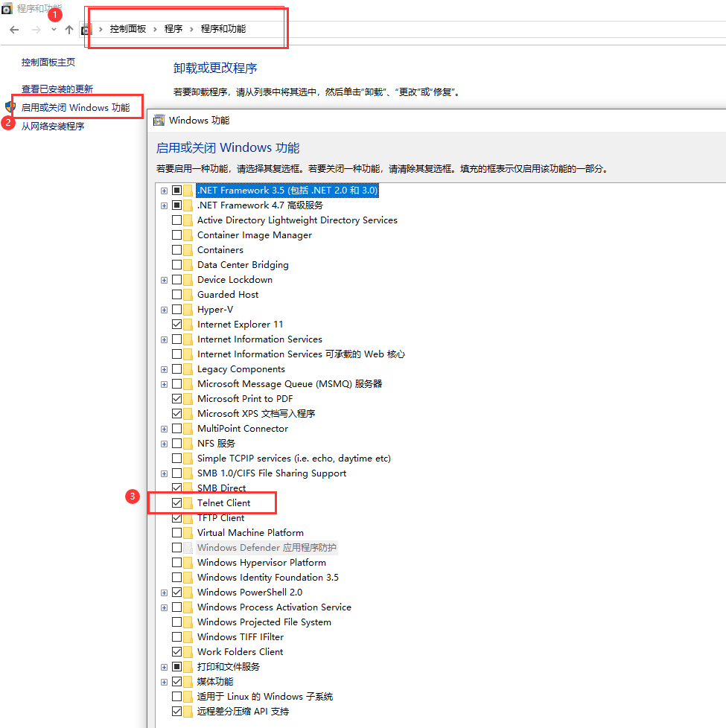Expand Internet Information Services node
The image size is (726, 728).
[164, 340]
